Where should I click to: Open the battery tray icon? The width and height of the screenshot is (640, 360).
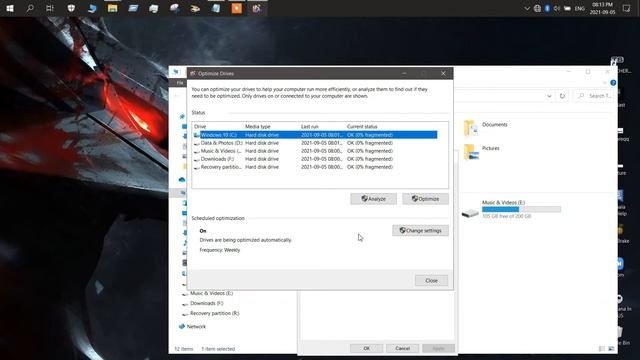coord(567,9)
